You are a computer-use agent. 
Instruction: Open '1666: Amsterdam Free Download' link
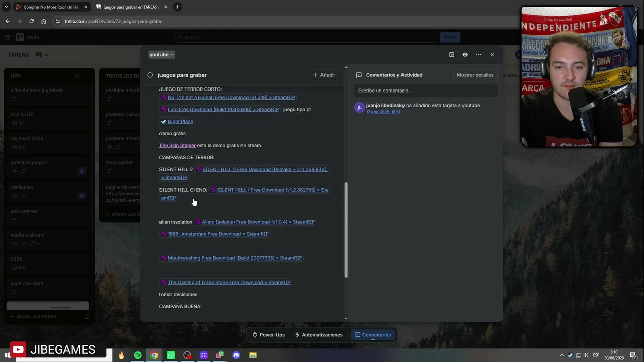click(214, 234)
